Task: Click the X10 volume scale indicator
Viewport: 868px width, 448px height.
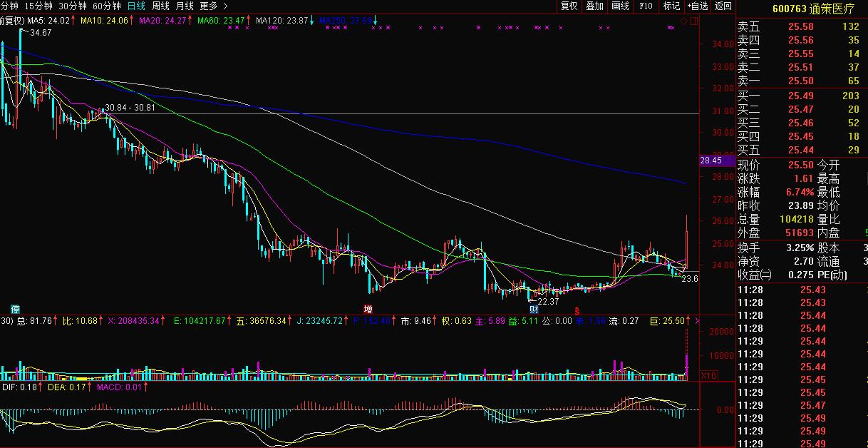Action: coord(708,375)
